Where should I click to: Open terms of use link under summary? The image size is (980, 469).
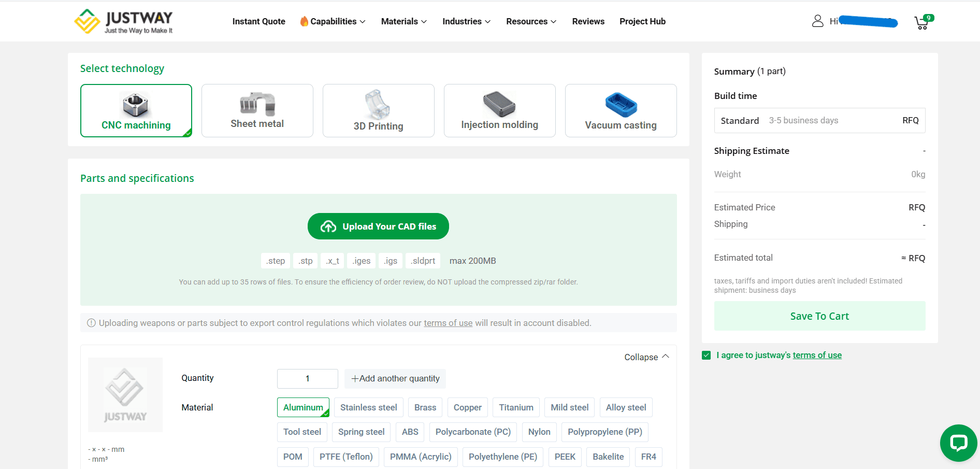pos(817,355)
